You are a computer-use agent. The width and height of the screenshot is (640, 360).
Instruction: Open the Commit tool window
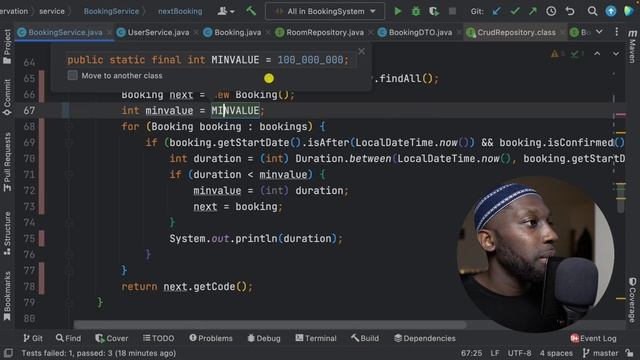pyautogui.click(x=7, y=97)
